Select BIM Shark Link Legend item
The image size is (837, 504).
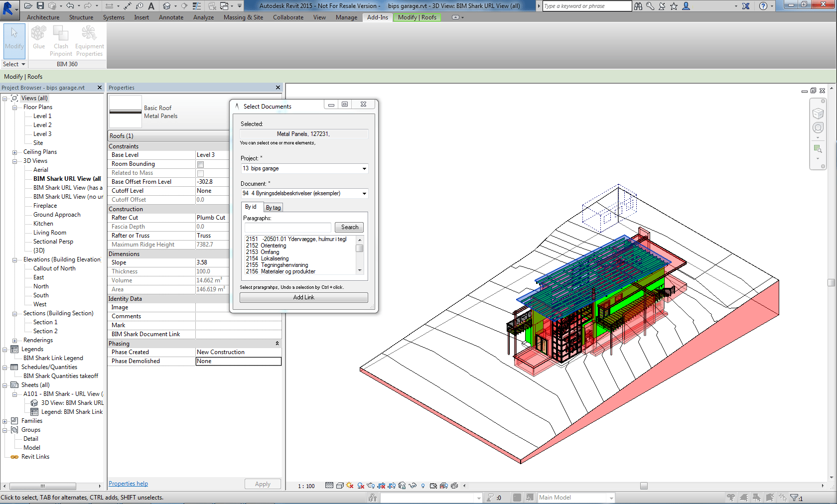(53, 358)
